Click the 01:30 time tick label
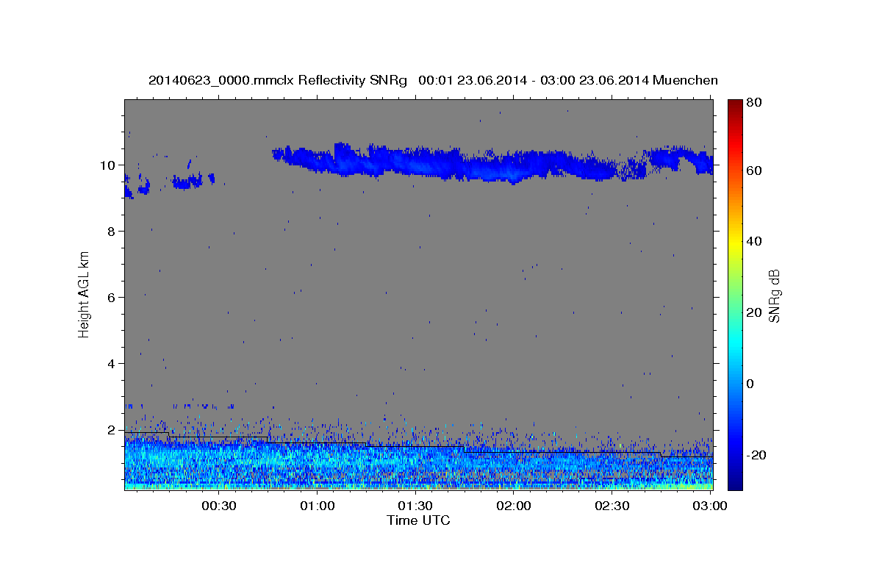 tap(415, 506)
